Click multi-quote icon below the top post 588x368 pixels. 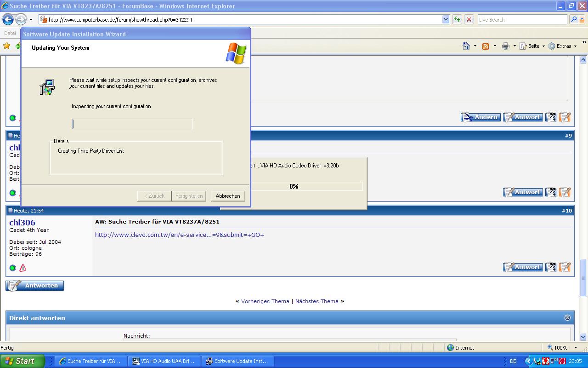tap(551, 117)
